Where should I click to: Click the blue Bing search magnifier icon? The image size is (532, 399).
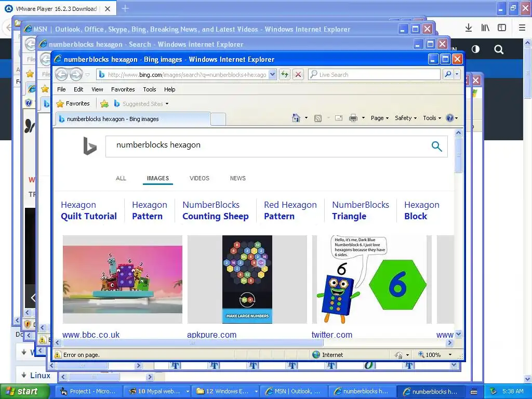436,146
